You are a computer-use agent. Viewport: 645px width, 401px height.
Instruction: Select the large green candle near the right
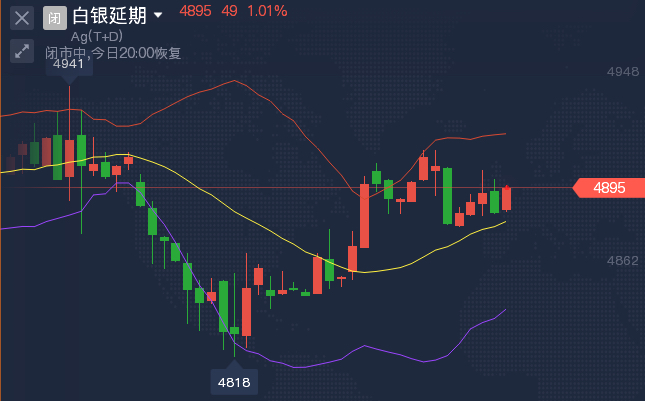pyautogui.click(x=448, y=196)
